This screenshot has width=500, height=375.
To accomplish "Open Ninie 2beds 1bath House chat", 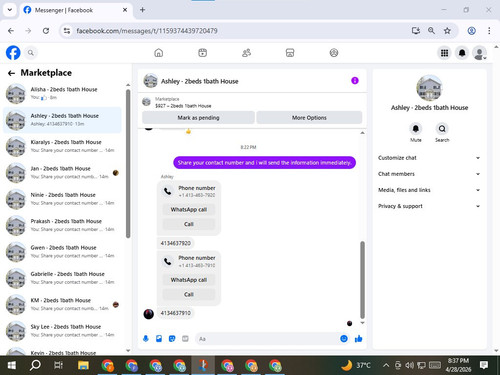I will click(62, 199).
